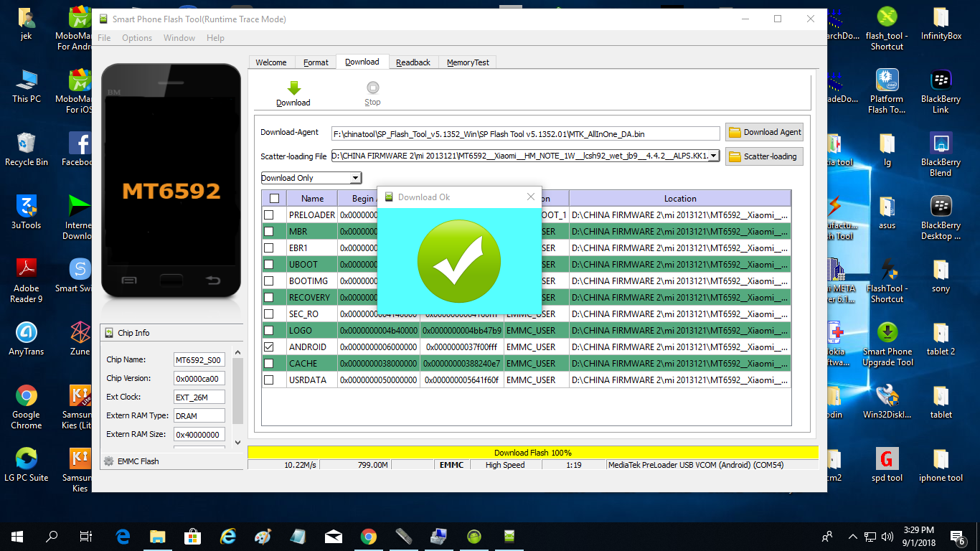980x551 pixels.
Task: Check the RECOVERY partition checkbox
Action: point(269,297)
